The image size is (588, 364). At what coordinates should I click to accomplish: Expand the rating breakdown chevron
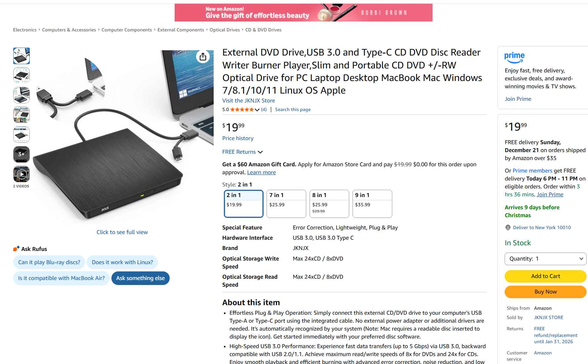(x=257, y=110)
